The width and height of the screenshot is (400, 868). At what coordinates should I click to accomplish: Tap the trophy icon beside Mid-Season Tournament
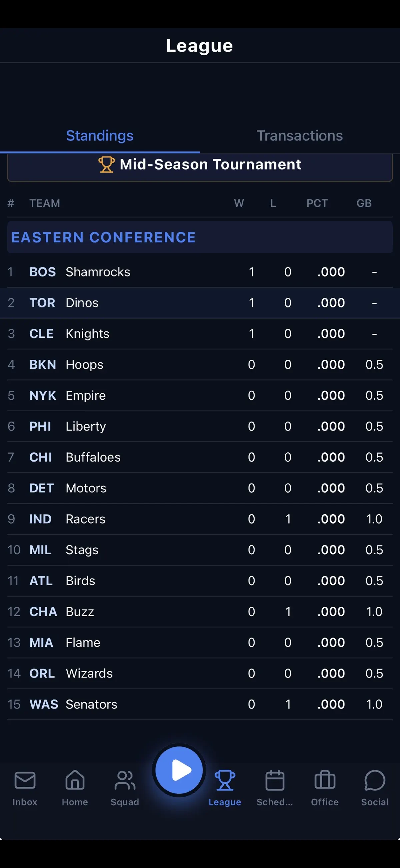click(x=107, y=165)
